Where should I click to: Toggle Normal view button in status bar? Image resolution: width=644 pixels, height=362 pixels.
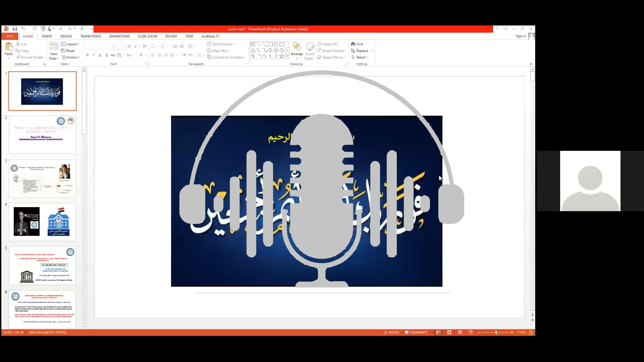click(438, 332)
